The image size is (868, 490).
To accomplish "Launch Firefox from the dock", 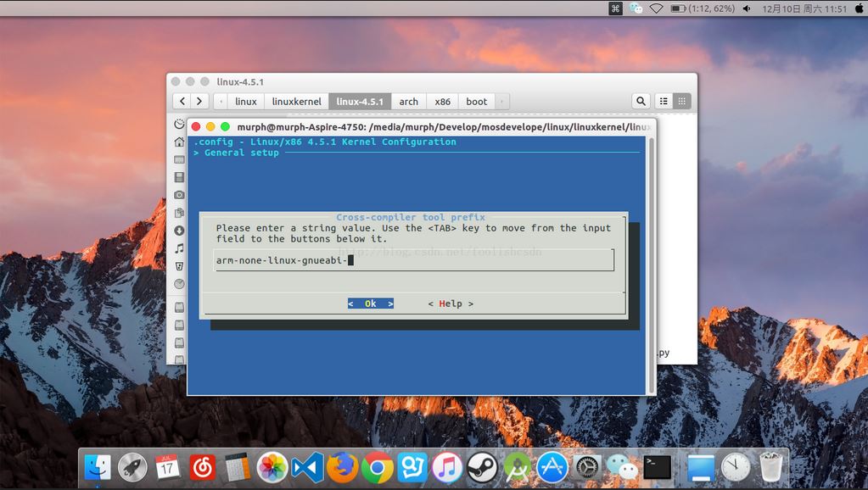I will click(342, 468).
